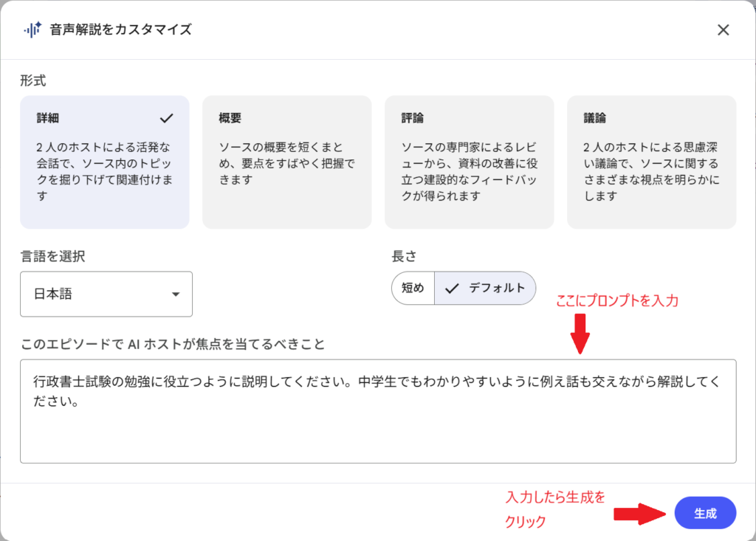
Task: Click the X icon to dismiss the dialog
Action: 724,30
